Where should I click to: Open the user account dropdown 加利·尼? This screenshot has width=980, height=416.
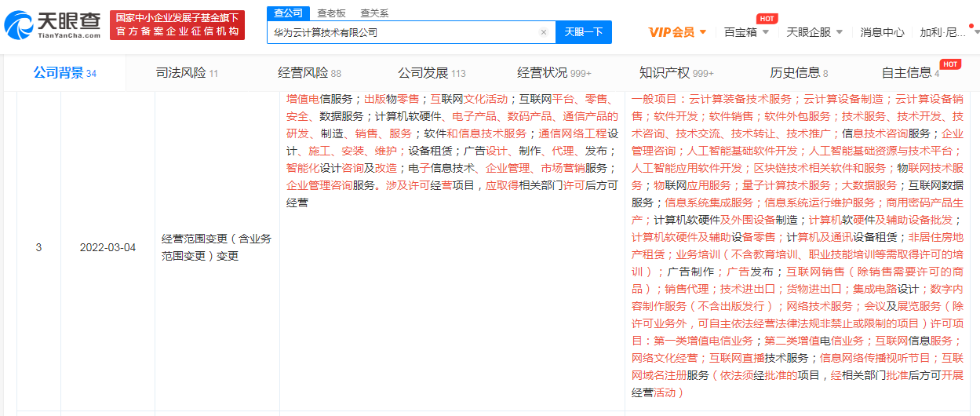coord(949,32)
